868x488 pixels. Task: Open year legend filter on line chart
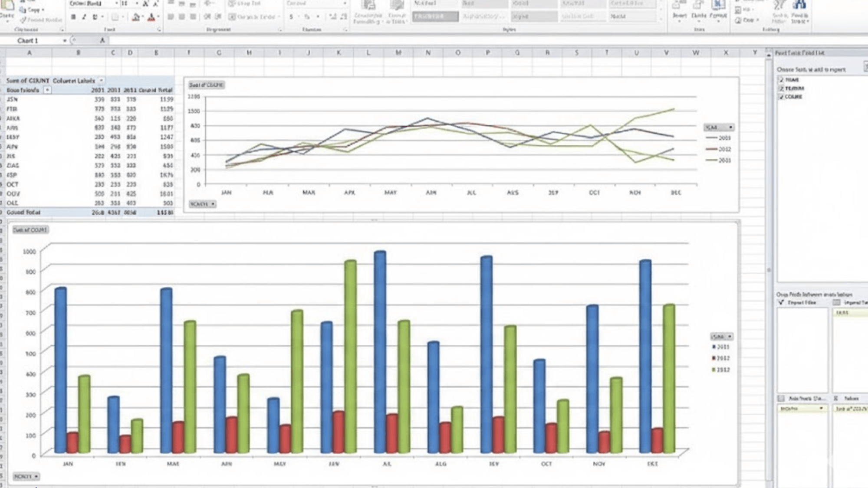[731, 127]
